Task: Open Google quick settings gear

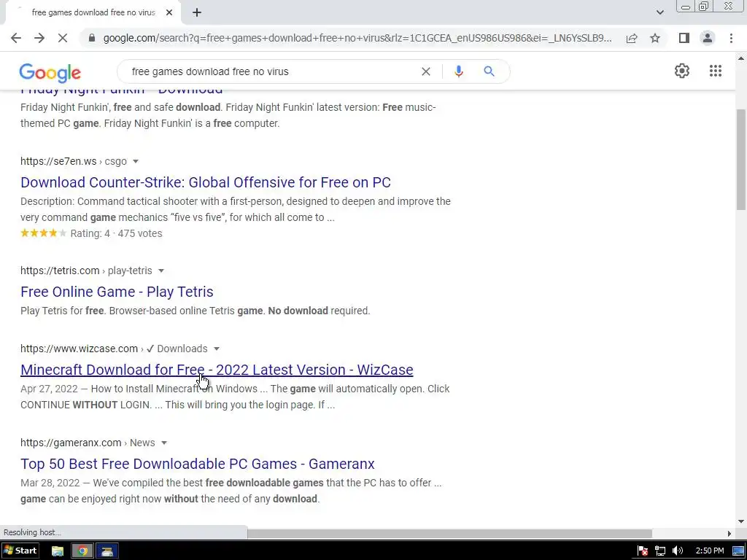Action: point(682,71)
